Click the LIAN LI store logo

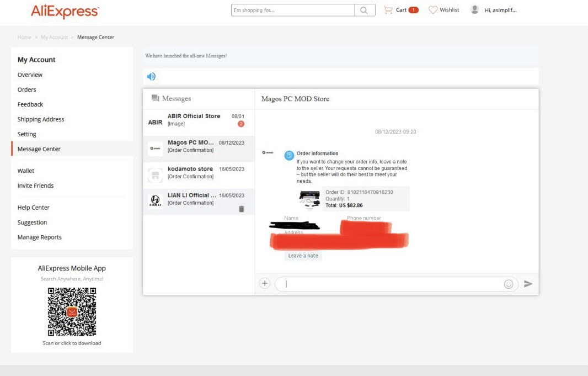[155, 200]
